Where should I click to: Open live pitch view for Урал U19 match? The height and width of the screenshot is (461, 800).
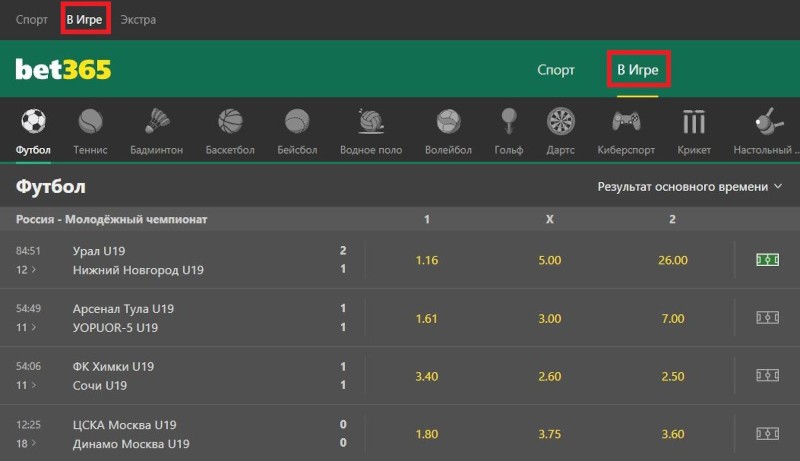[767, 260]
